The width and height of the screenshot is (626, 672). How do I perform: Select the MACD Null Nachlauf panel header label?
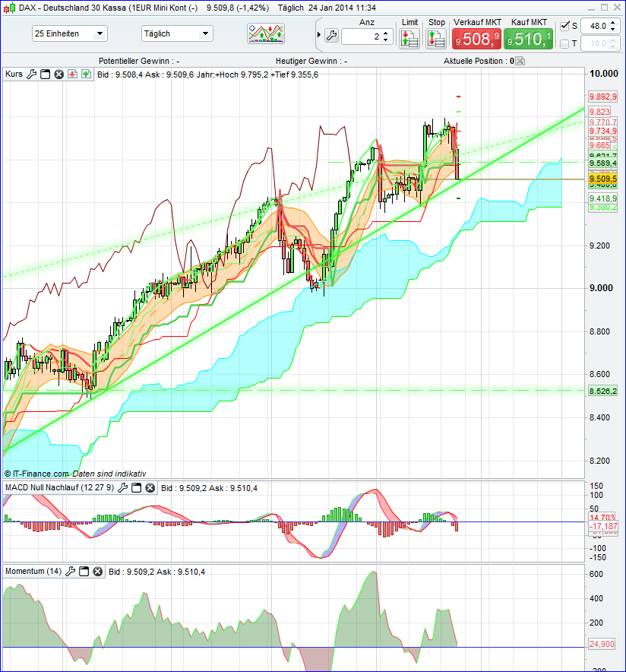(x=57, y=488)
